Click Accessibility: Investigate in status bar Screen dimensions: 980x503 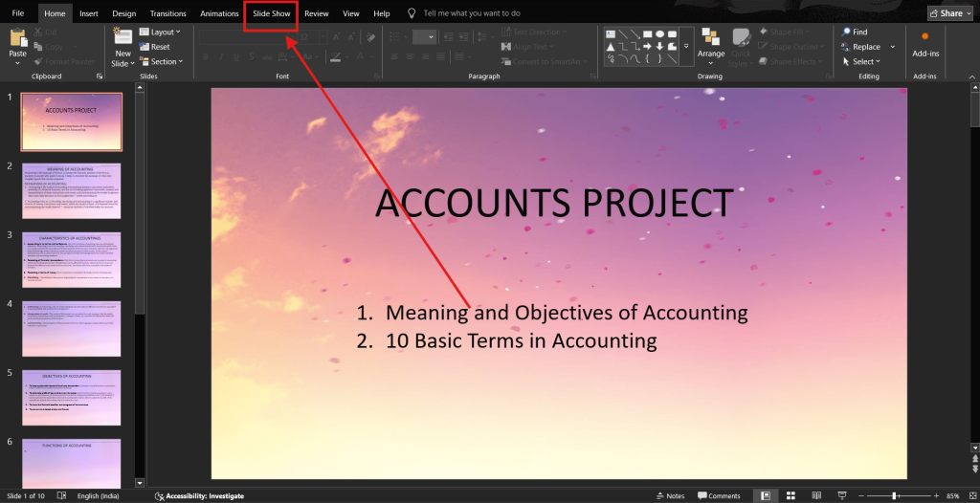(x=199, y=495)
